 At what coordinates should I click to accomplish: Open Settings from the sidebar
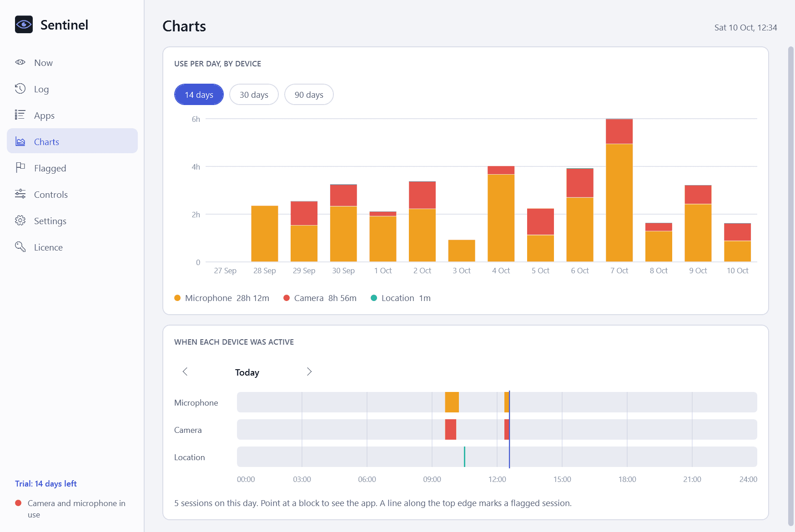coord(72,221)
